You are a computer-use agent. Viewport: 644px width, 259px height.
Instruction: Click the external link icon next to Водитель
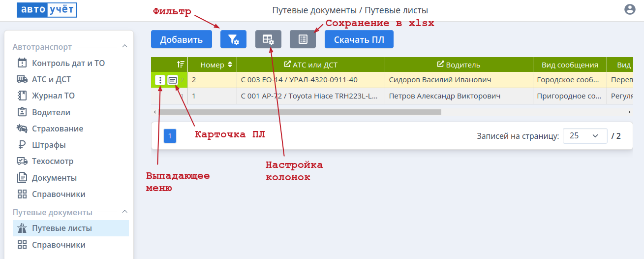coord(441,65)
